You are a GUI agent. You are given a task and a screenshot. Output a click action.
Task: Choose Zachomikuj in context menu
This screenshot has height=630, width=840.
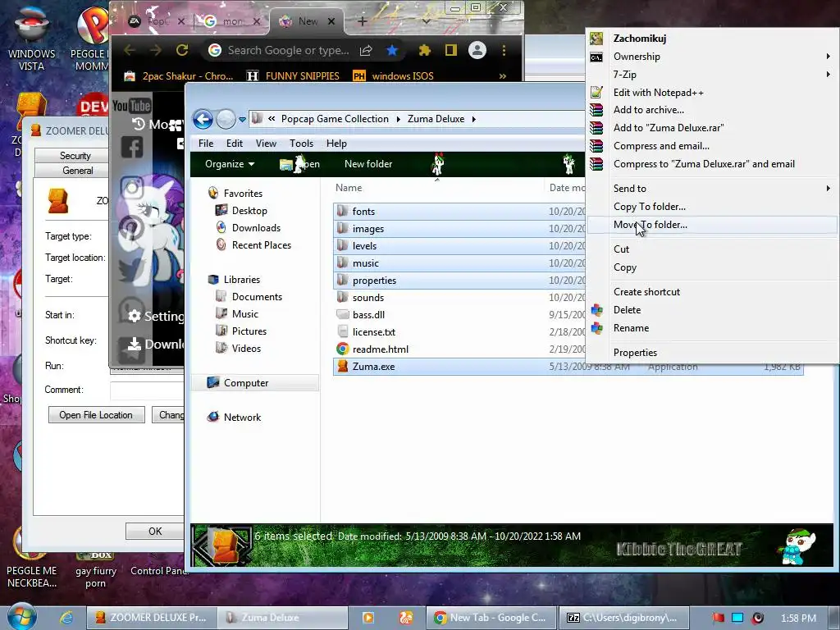coord(640,38)
